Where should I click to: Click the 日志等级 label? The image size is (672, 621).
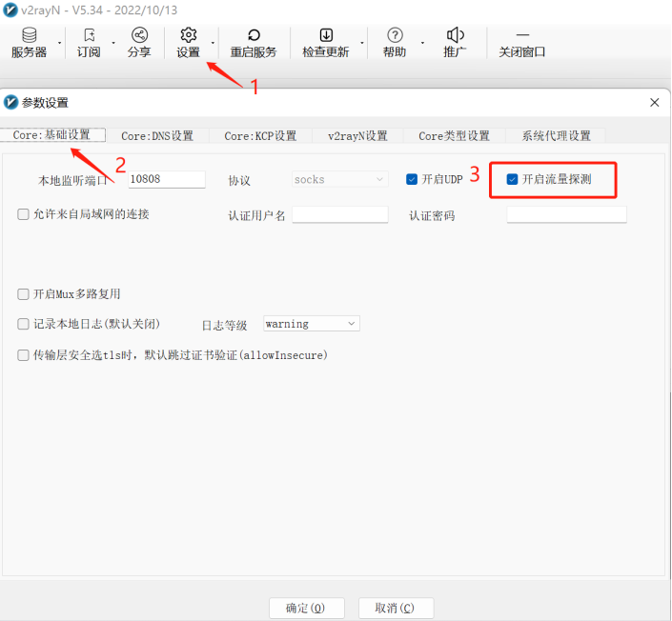tap(225, 326)
